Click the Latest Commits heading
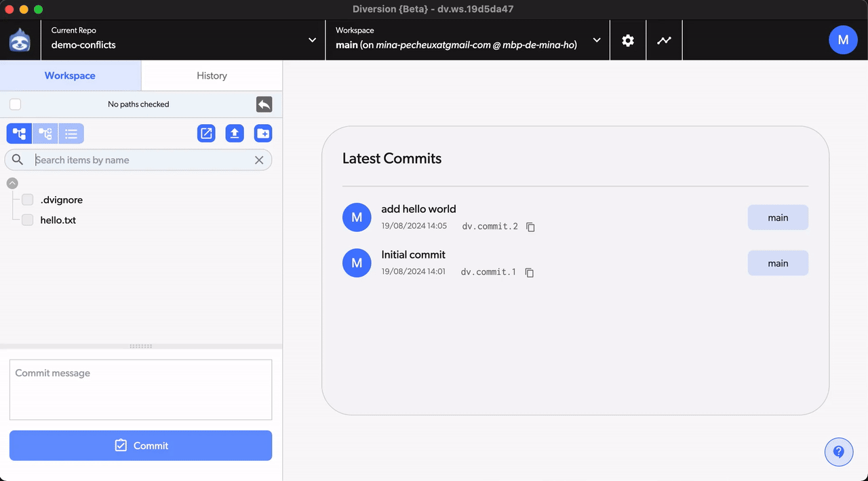The image size is (868, 481). point(392,158)
